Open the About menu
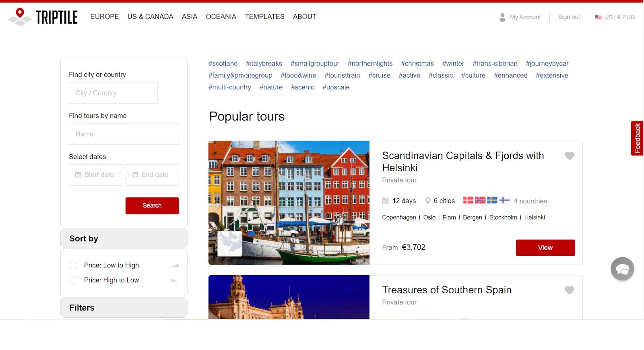This screenshot has height=350, width=644. [305, 17]
